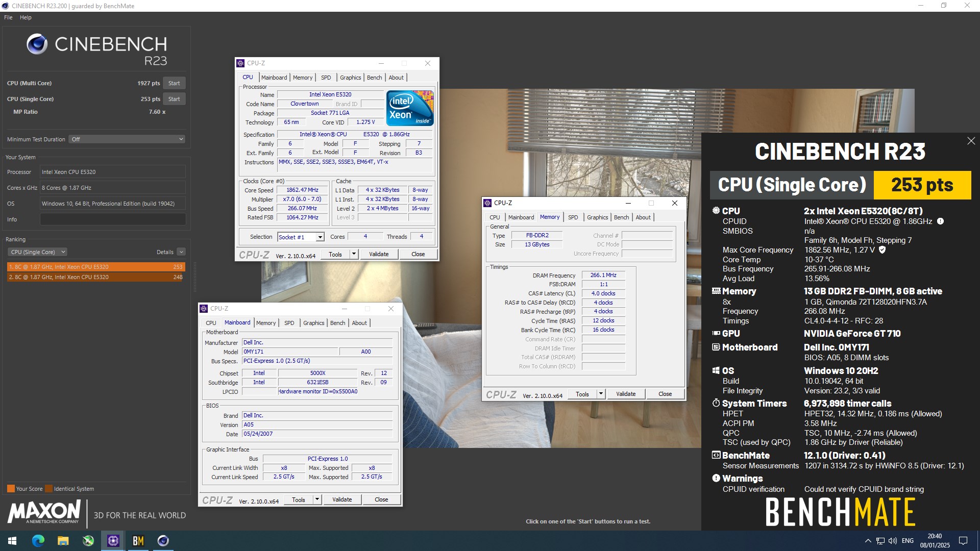Image resolution: width=980 pixels, height=551 pixels.
Task: Click Validate in top CPU-Z window
Action: coord(379,254)
